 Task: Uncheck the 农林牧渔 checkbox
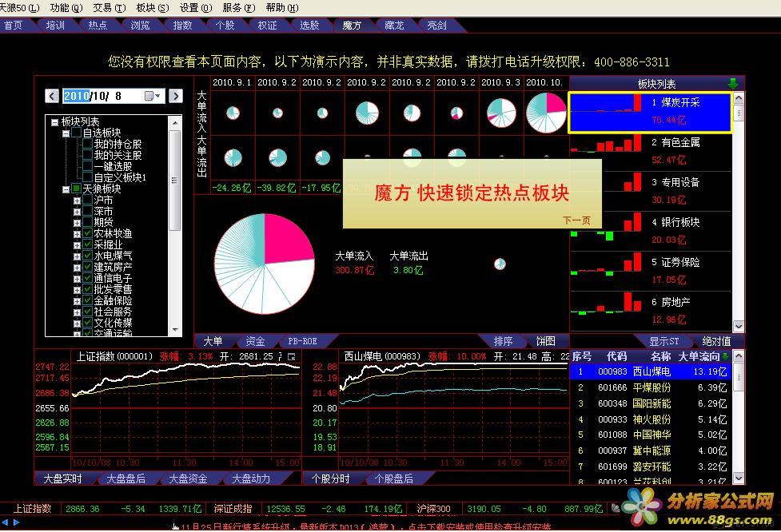(88, 233)
